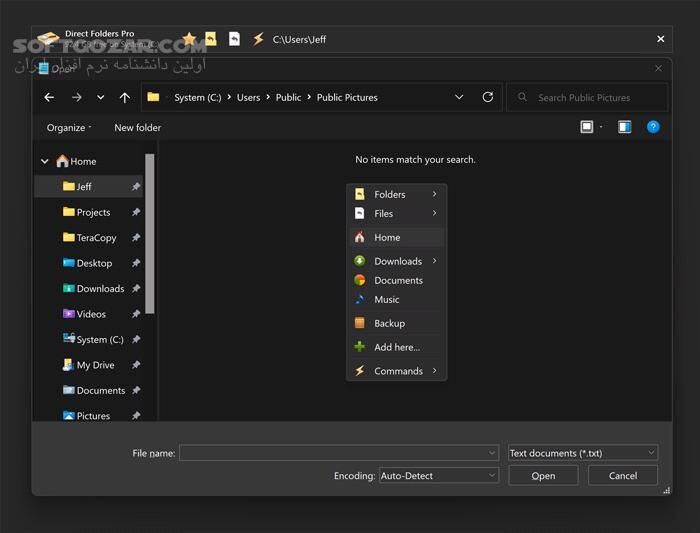The image size is (700, 533).
Task: Choose Add here... in popup menu
Action: (x=396, y=347)
